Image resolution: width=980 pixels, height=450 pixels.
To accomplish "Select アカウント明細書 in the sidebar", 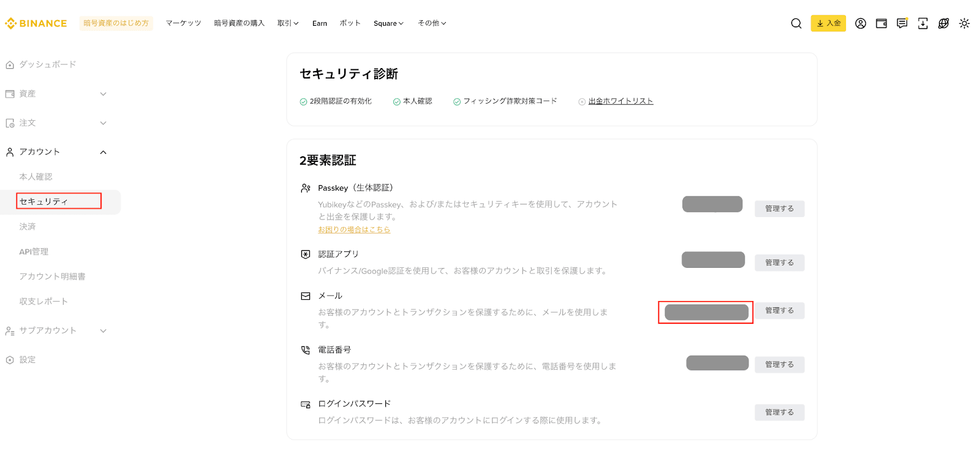I will [x=52, y=276].
